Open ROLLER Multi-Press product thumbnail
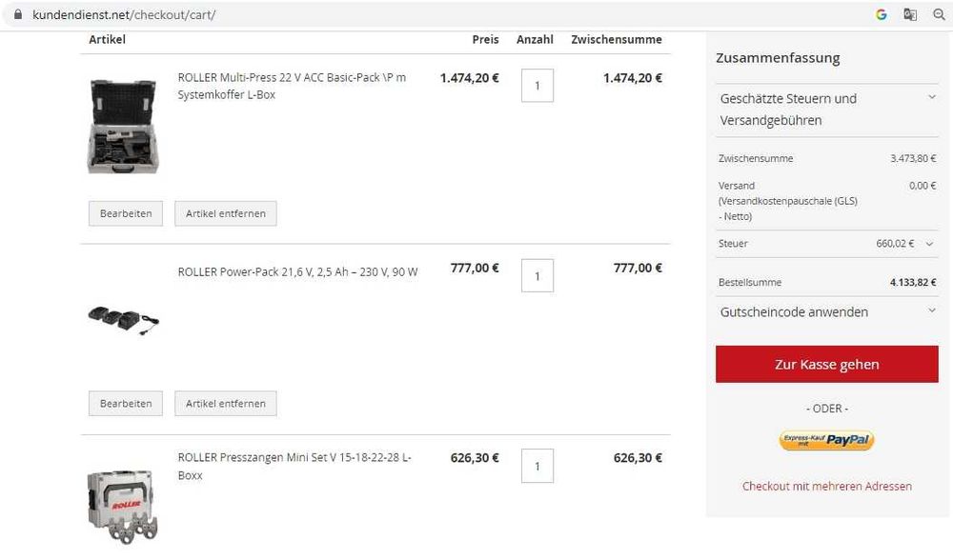Viewport: 953px width, 560px height. click(123, 127)
